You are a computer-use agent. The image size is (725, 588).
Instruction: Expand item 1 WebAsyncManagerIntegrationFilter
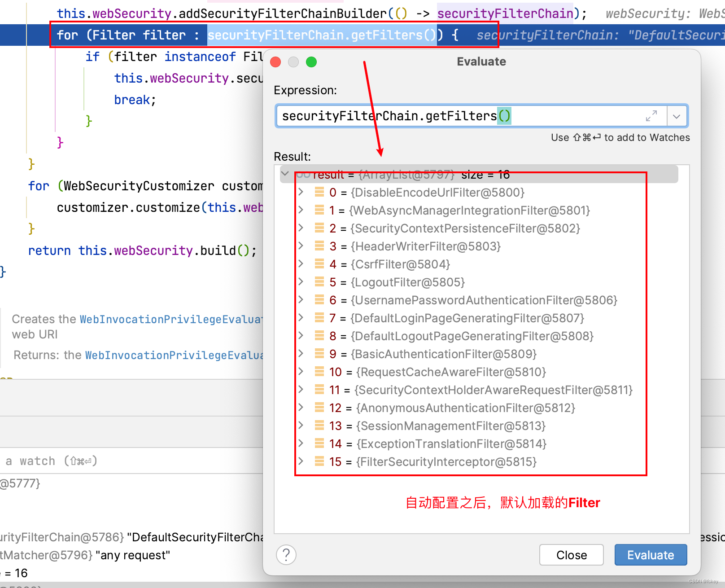tap(301, 210)
